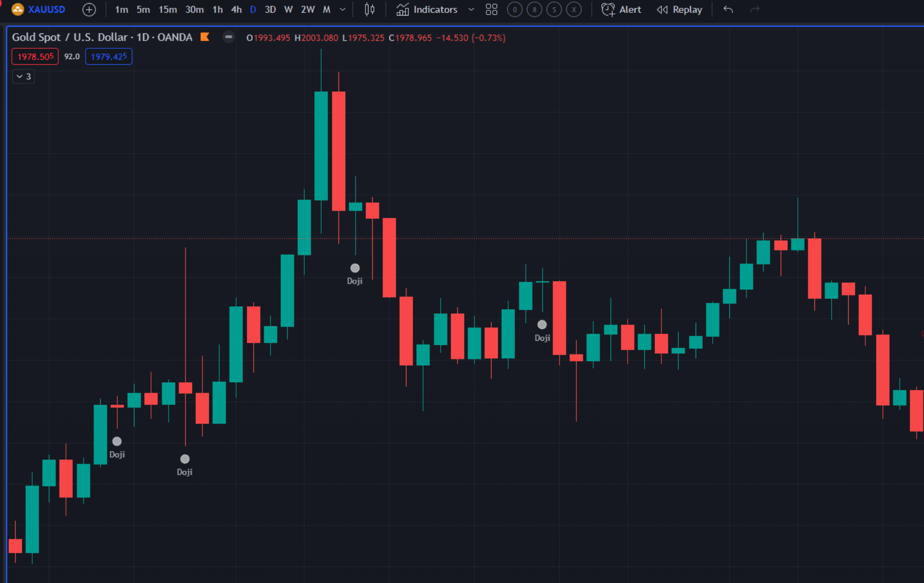Click the undo arrow
924x583 pixels.
click(728, 9)
